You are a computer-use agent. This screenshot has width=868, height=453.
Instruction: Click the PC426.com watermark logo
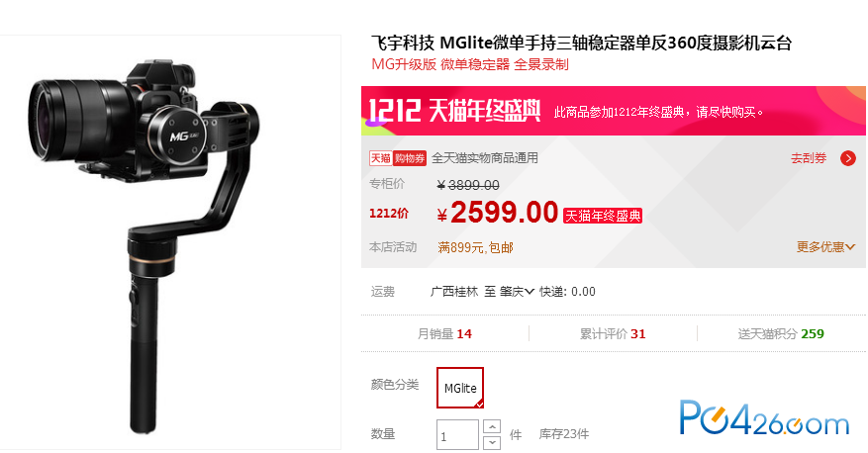tap(764, 417)
